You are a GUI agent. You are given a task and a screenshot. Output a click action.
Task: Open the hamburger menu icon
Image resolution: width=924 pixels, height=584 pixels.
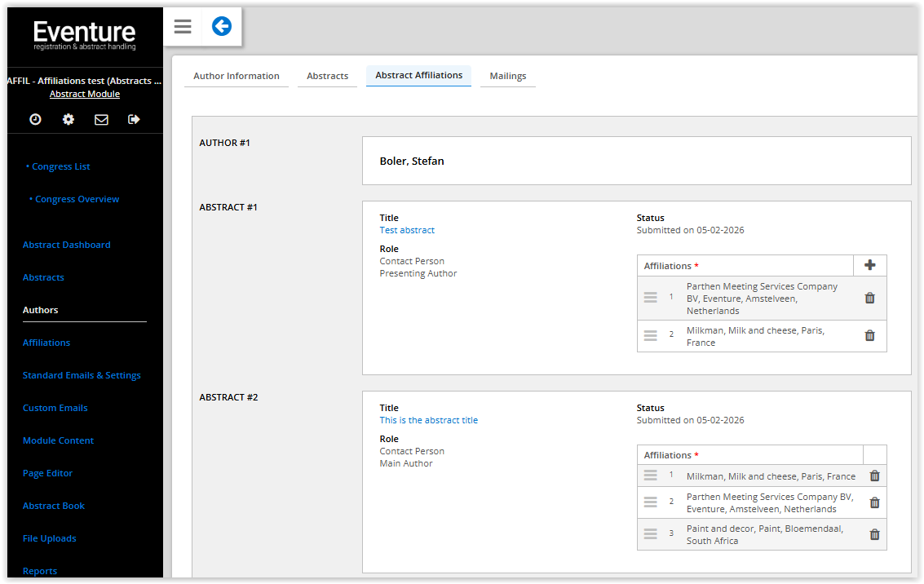tap(183, 27)
